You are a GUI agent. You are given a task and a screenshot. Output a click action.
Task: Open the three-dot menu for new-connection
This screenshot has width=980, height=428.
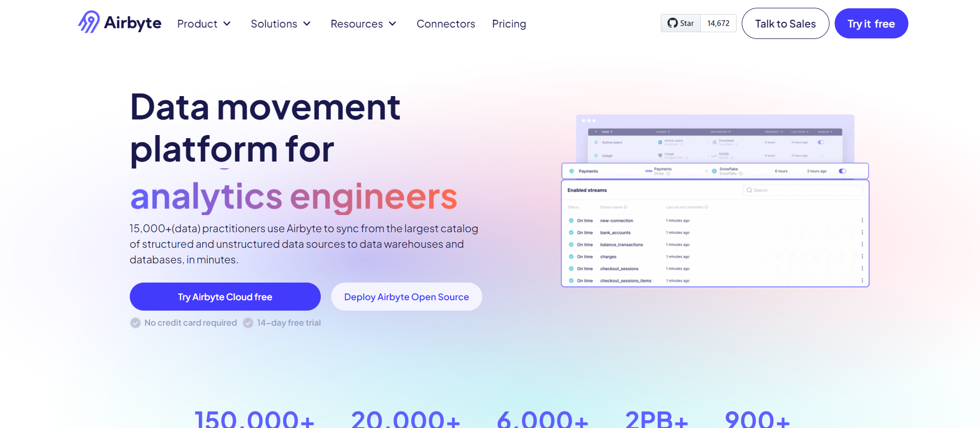click(862, 221)
